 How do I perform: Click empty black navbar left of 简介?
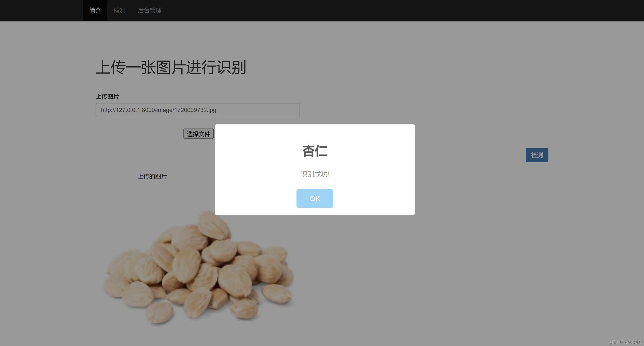(x=40, y=10)
